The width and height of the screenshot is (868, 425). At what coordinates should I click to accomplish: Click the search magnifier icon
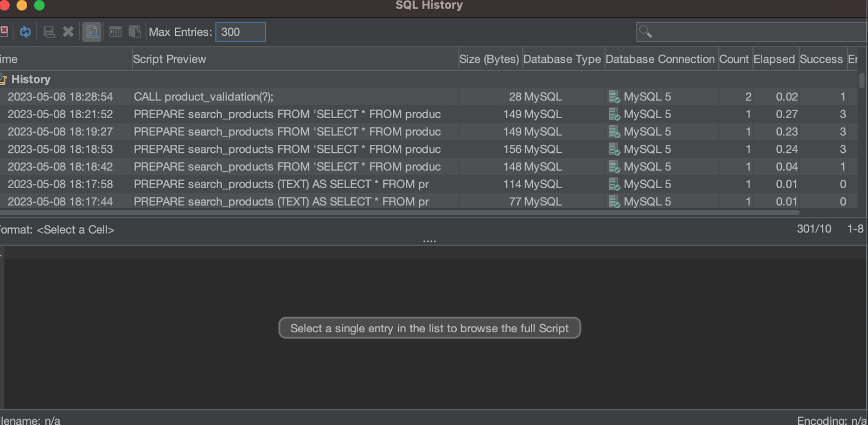coord(645,31)
